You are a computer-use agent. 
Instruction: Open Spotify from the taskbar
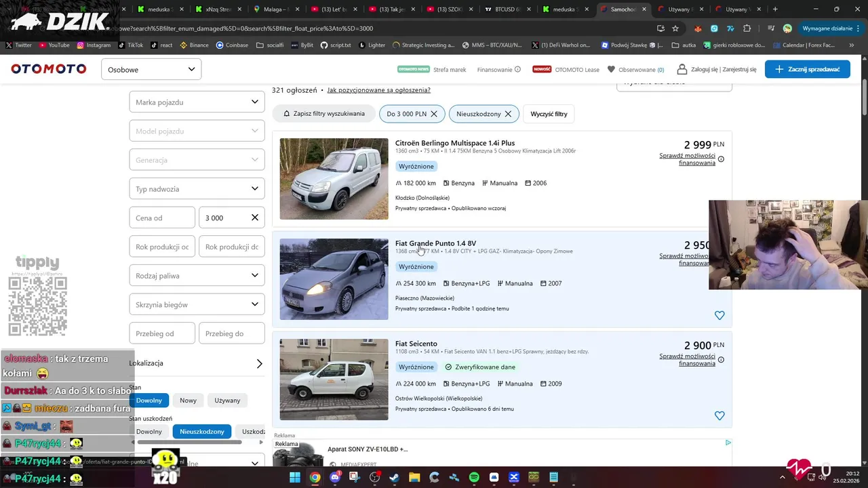click(x=474, y=477)
